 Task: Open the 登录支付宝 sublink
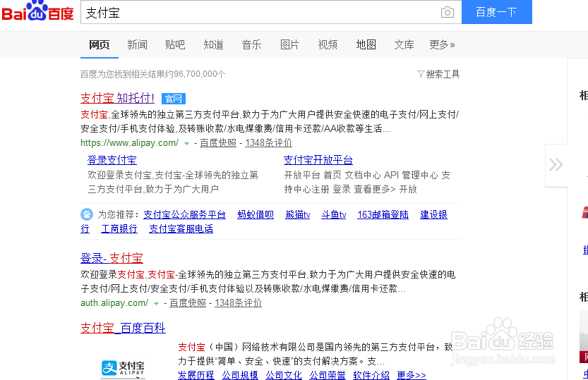112,160
